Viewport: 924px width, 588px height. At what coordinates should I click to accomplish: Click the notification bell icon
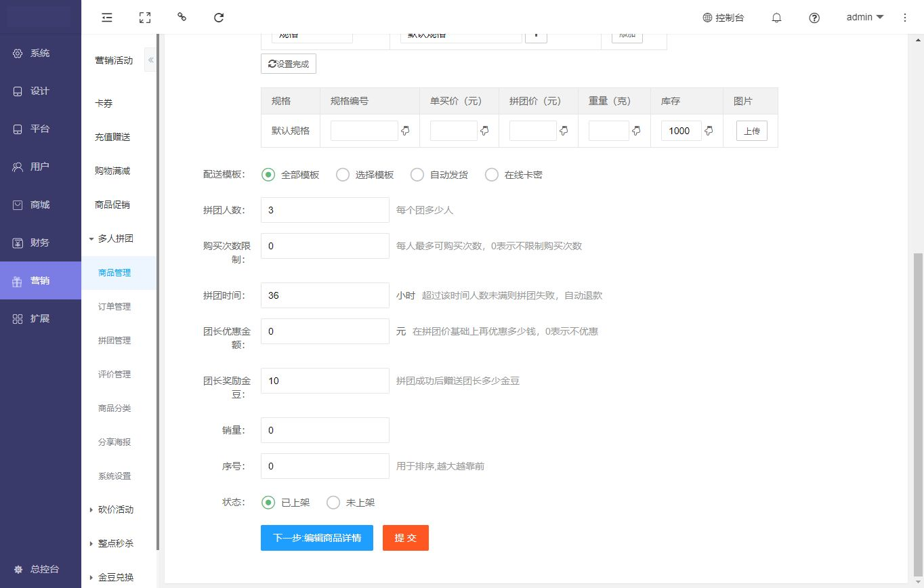(777, 18)
